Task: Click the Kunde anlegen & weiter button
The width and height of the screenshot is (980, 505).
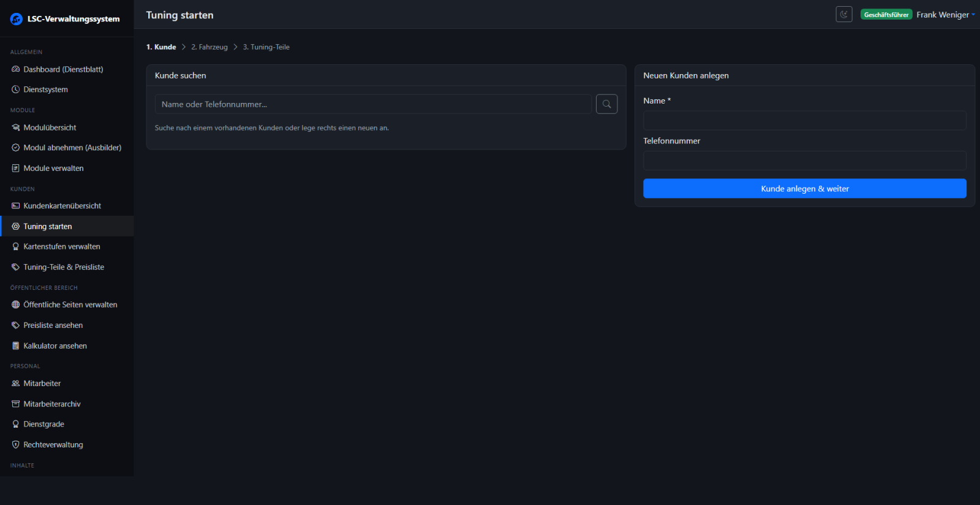Action: [805, 189]
